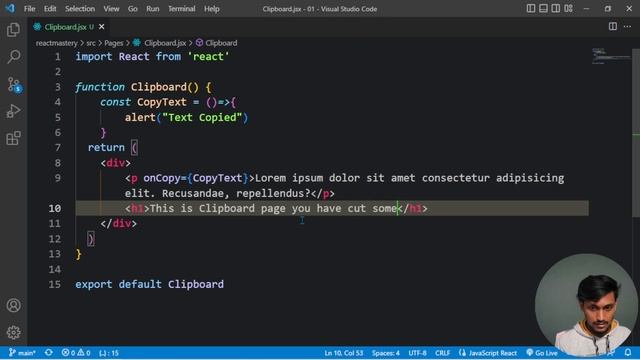Open Source Control view with badge
640x360 pixels.
14,84
